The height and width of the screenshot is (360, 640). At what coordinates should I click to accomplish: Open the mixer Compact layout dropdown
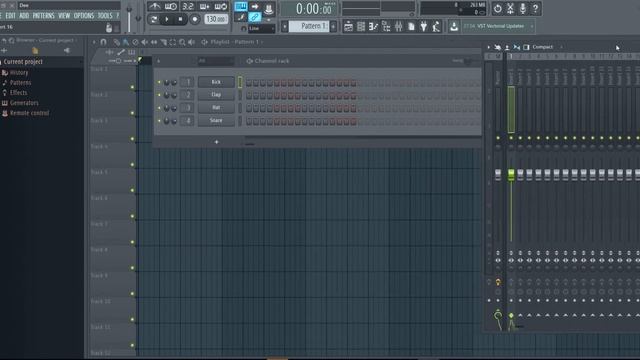(542, 47)
